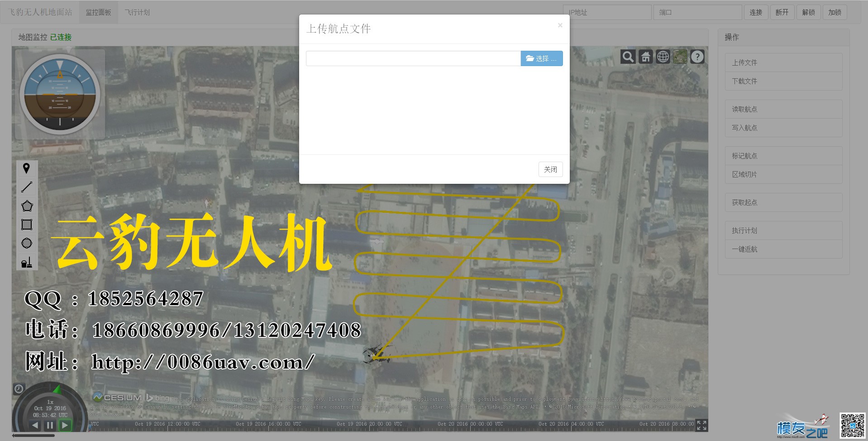The width and height of the screenshot is (868, 441).
Task: Click 上传文件 in the operations panel
Action: 783,62
